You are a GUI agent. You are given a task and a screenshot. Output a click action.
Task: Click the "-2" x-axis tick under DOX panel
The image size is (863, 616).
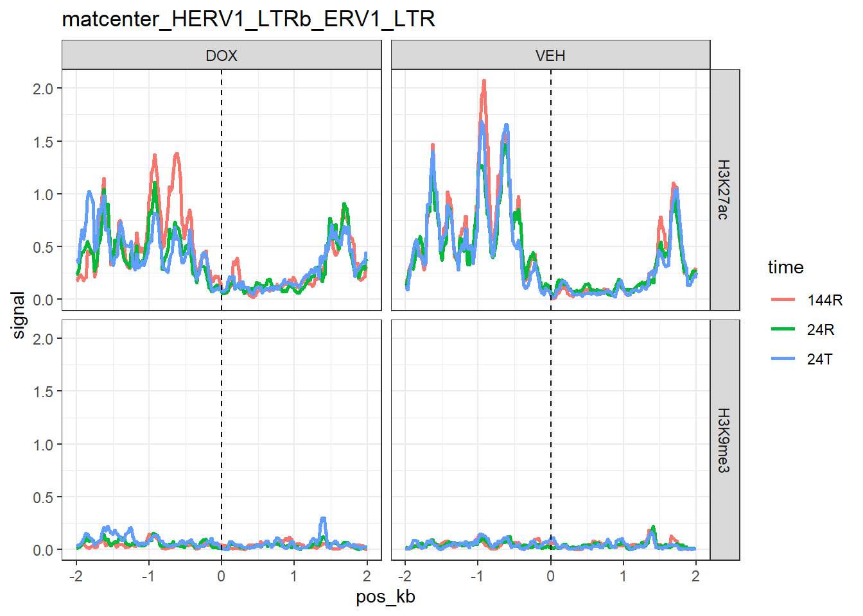click(x=76, y=576)
